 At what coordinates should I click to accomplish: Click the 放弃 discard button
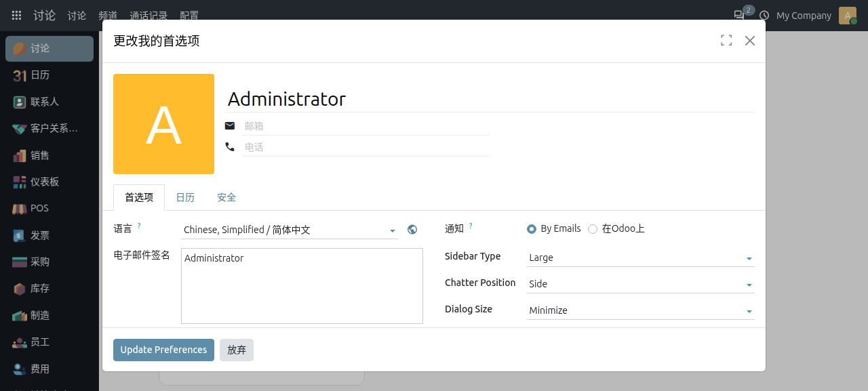pyautogui.click(x=237, y=350)
